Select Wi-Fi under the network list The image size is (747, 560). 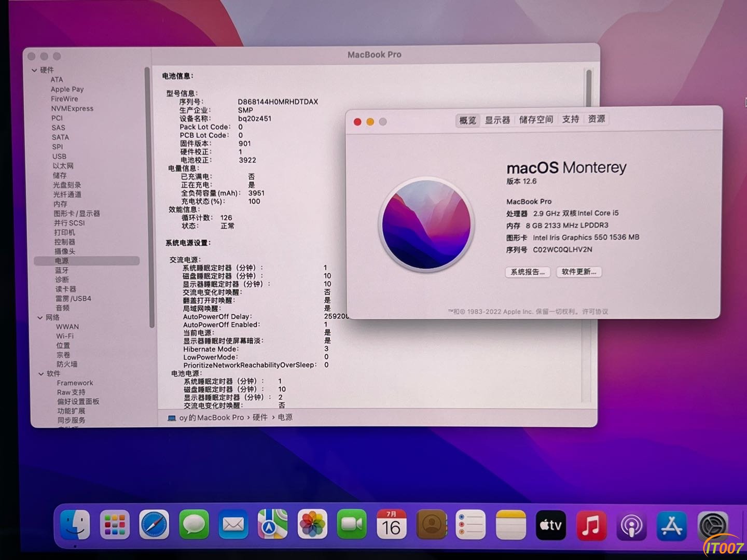pos(65,336)
